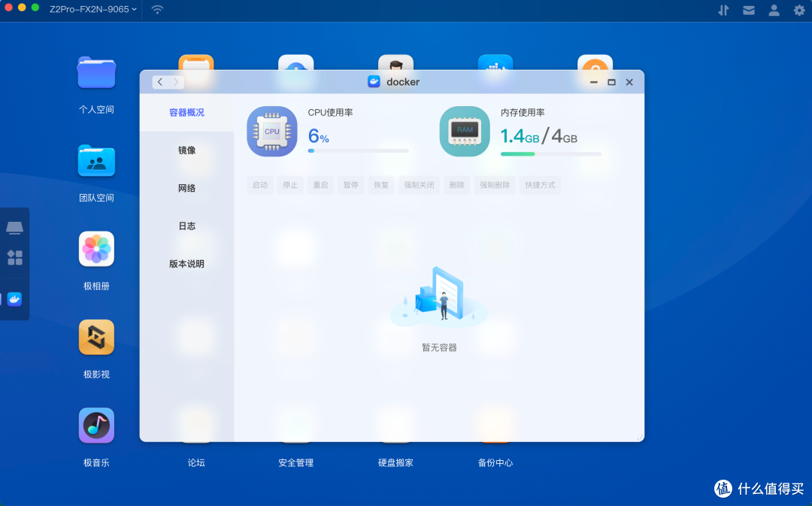Click the 强制删除 button
This screenshot has height=506, width=812.
pos(495,185)
